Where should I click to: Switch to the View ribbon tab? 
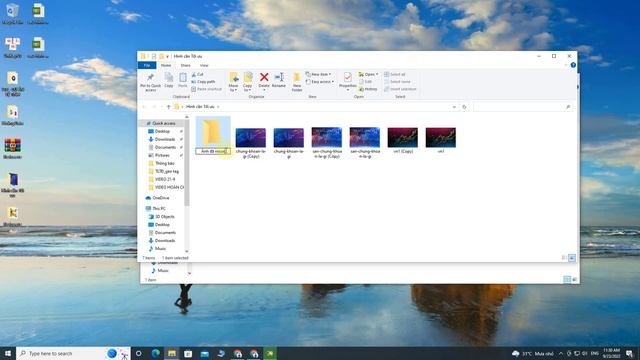click(204, 65)
